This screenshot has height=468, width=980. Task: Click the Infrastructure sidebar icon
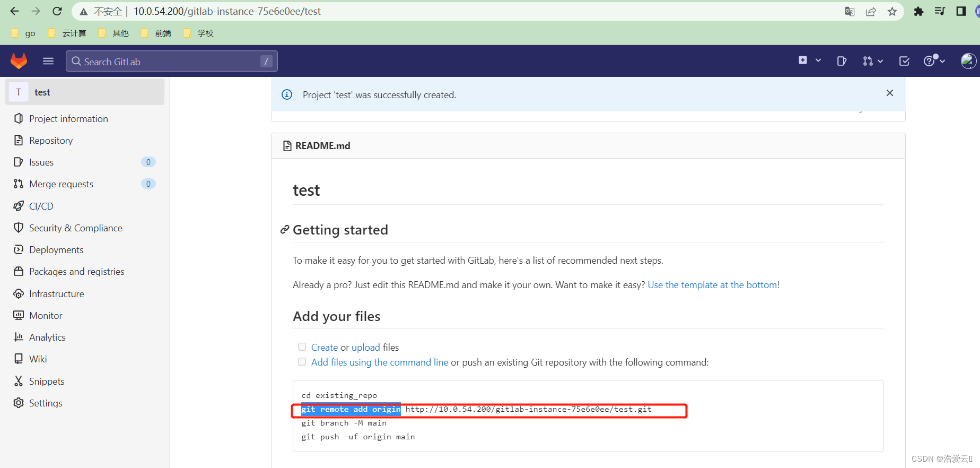pos(19,293)
